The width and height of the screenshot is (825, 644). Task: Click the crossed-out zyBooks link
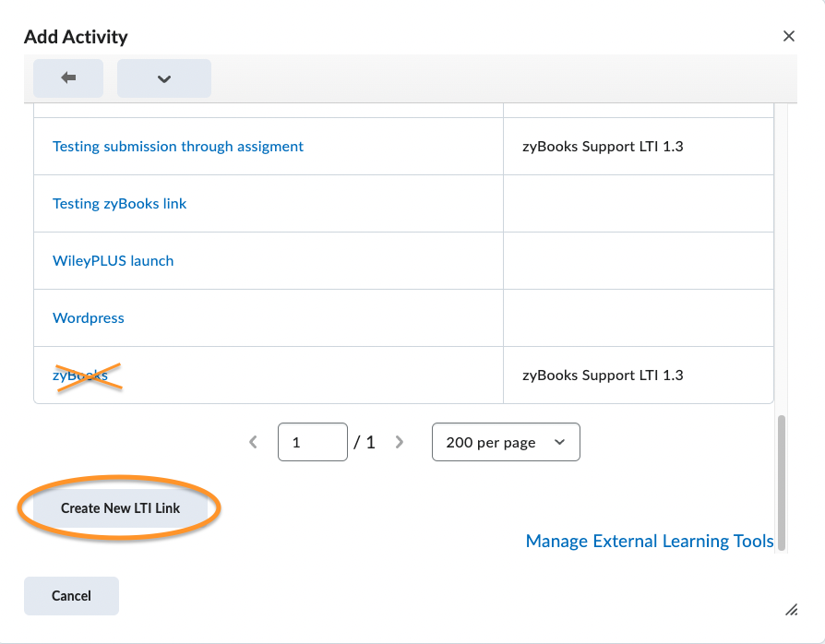coord(80,376)
